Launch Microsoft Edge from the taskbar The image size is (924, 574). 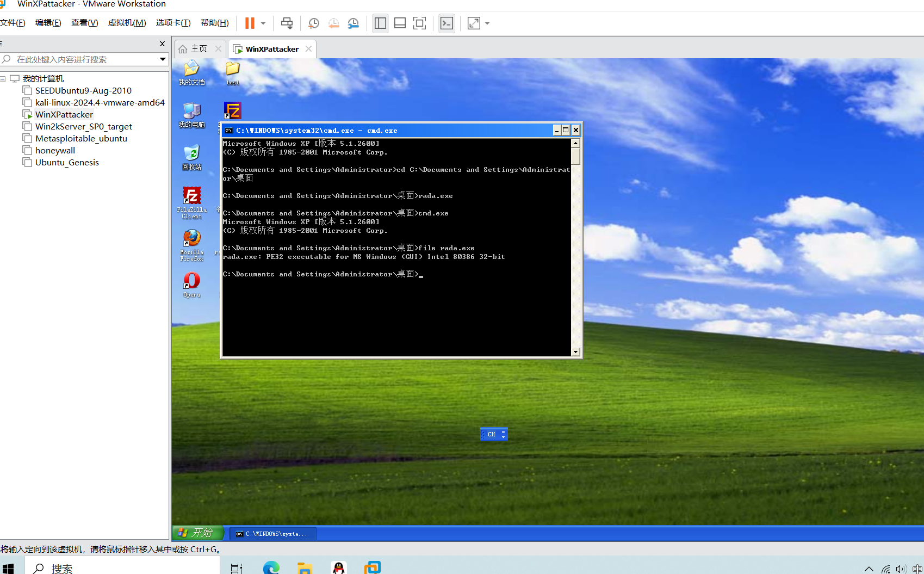[271, 567]
